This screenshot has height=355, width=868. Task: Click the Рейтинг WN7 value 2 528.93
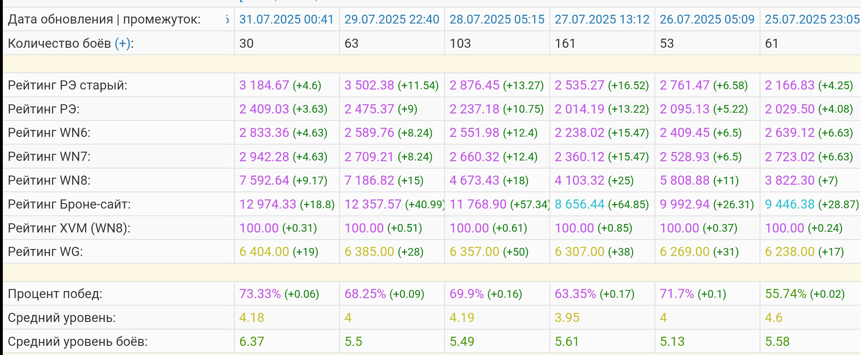pos(684,157)
